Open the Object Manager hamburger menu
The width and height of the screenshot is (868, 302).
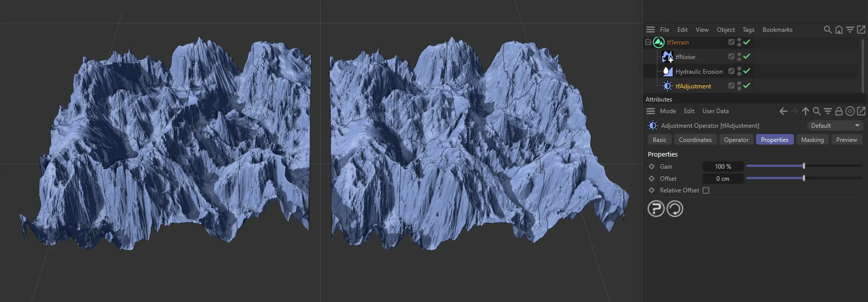[x=650, y=30]
